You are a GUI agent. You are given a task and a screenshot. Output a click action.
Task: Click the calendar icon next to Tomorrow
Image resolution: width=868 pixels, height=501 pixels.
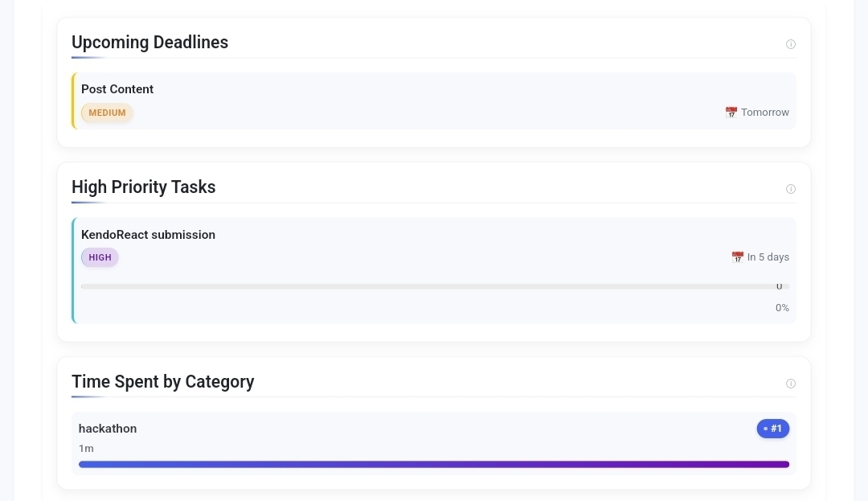[x=731, y=113]
